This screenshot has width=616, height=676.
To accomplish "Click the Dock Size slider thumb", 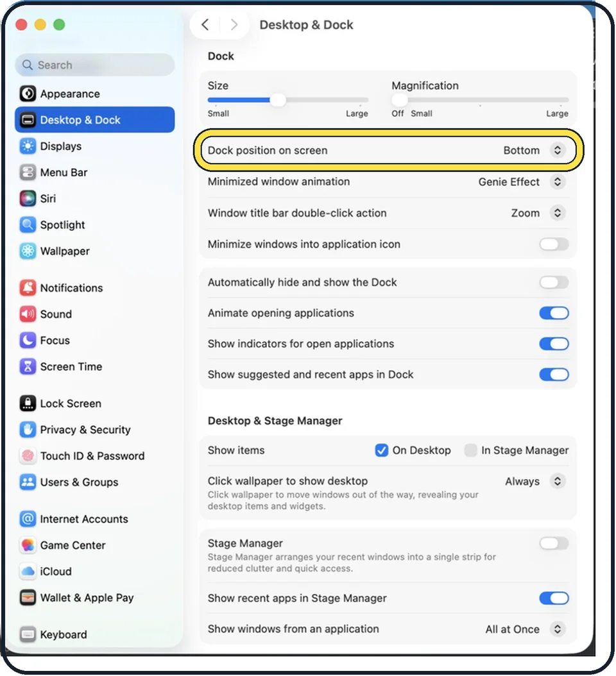I will click(x=278, y=100).
